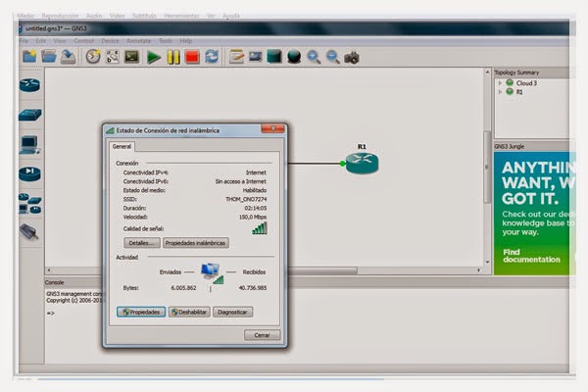Click the 150,0 Mbps speed value
The height and width of the screenshot is (392, 588).
coord(253,218)
